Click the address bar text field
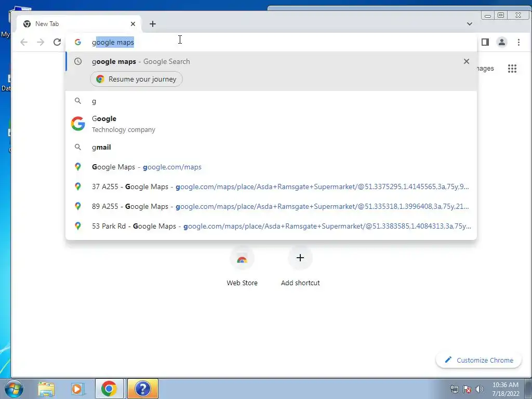Viewport: 532px width, 399px height. (x=271, y=42)
